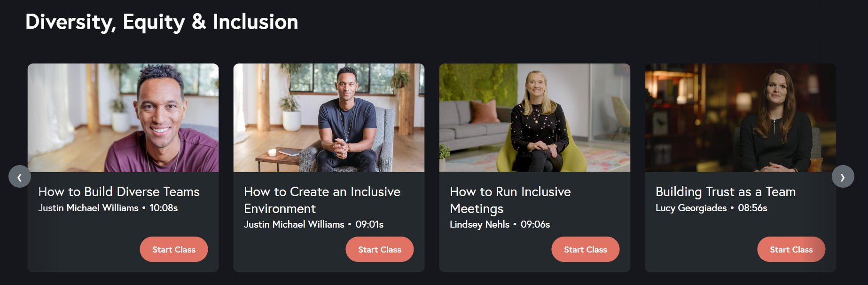Click the How to Run Inclusive Meetings thumbnail
The height and width of the screenshot is (285, 868).
coord(534,119)
